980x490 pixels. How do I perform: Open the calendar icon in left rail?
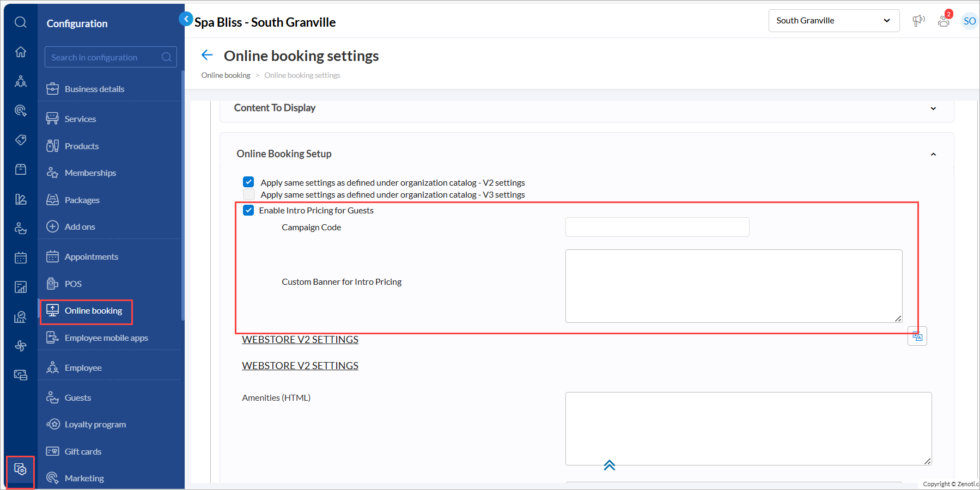click(x=21, y=258)
